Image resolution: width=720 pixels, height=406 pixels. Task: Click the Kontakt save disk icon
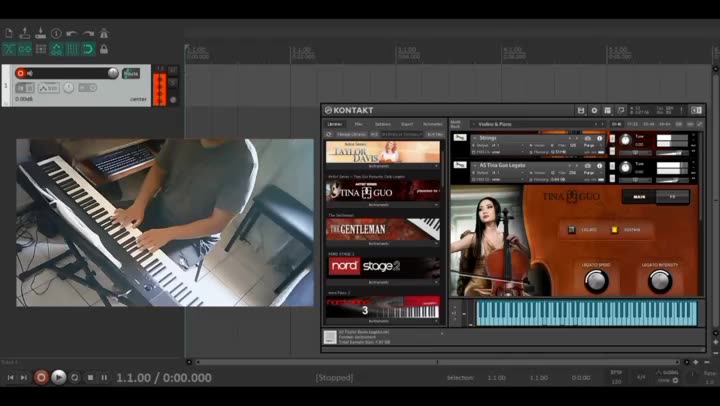[x=581, y=110]
